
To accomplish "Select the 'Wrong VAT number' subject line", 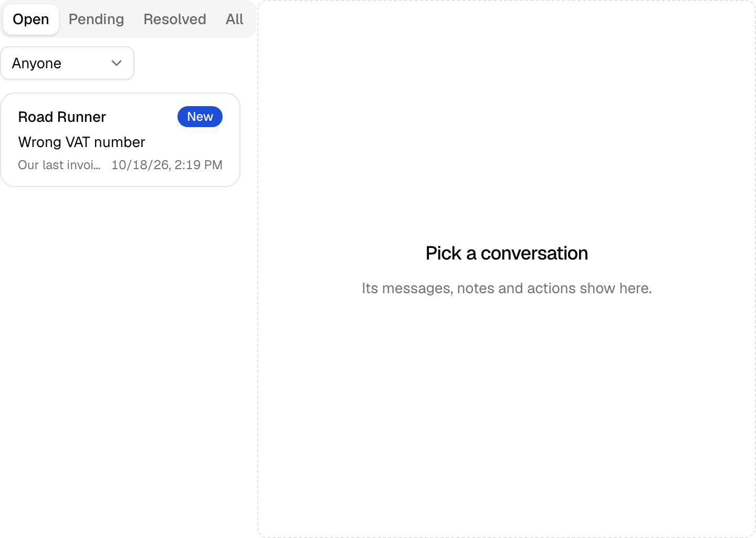I will click(81, 142).
